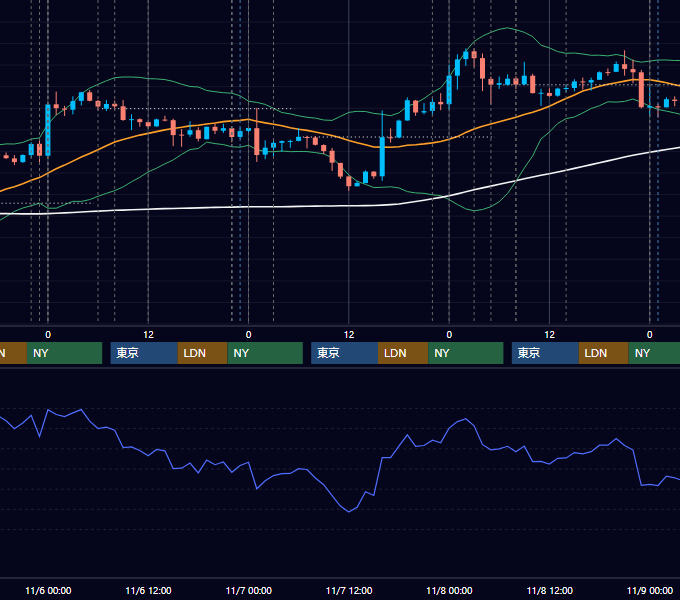The height and width of the screenshot is (600, 680).
Task: Click the 11/8 12:00 date label
Action: [549, 590]
